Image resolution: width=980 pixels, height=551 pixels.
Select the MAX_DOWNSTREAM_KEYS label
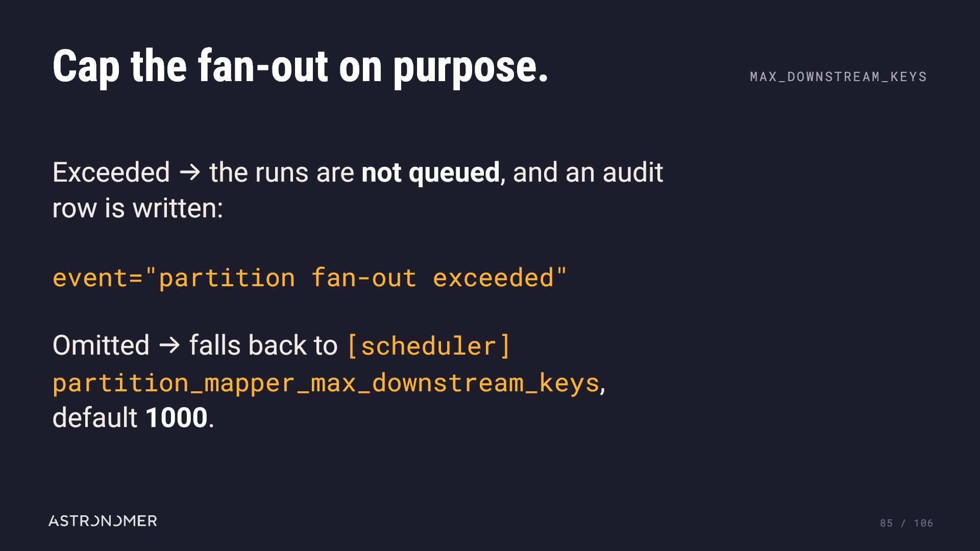(838, 77)
